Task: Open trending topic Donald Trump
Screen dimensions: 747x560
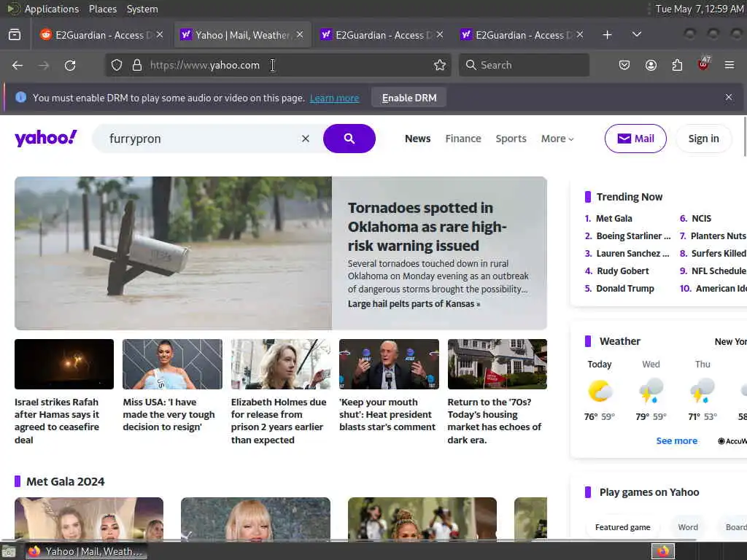Action: pos(625,289)
